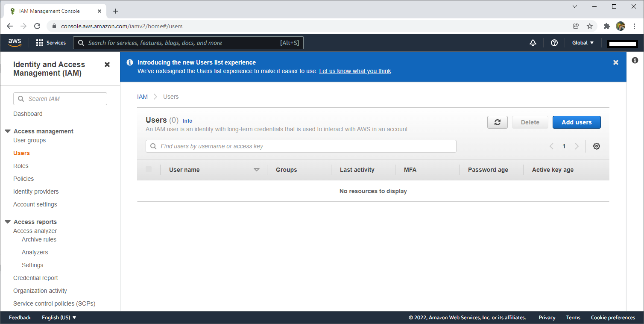Open the Users Info link

tap(187, 121)
